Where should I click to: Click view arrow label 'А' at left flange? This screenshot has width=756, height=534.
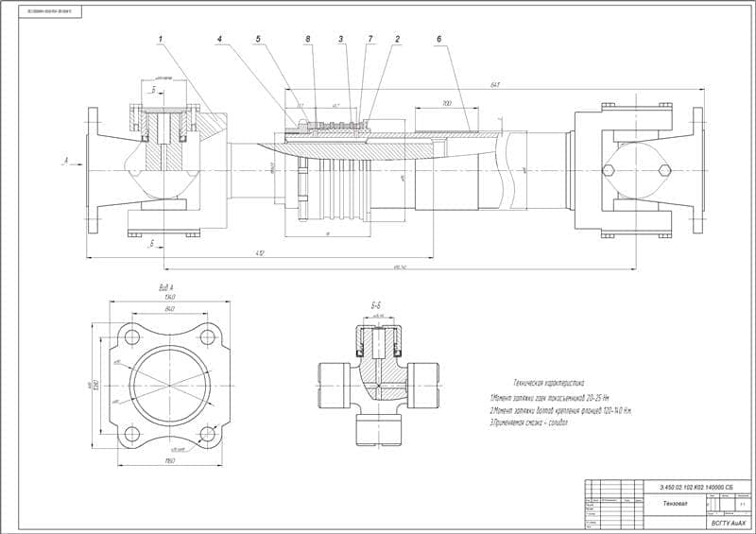(x=64, y=159)
